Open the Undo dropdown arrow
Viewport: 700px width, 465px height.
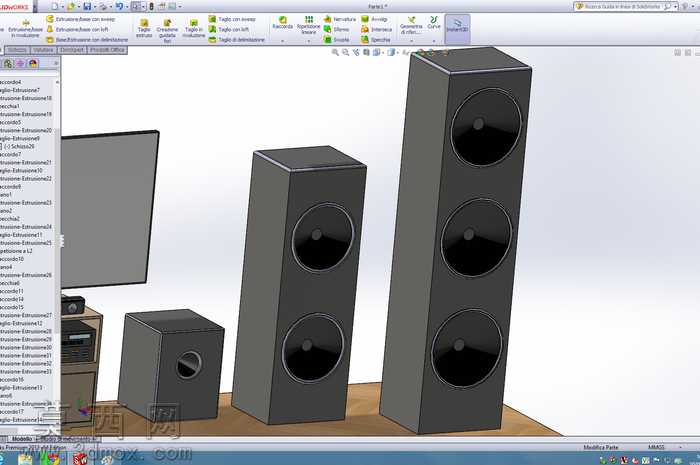pos(127,6)
